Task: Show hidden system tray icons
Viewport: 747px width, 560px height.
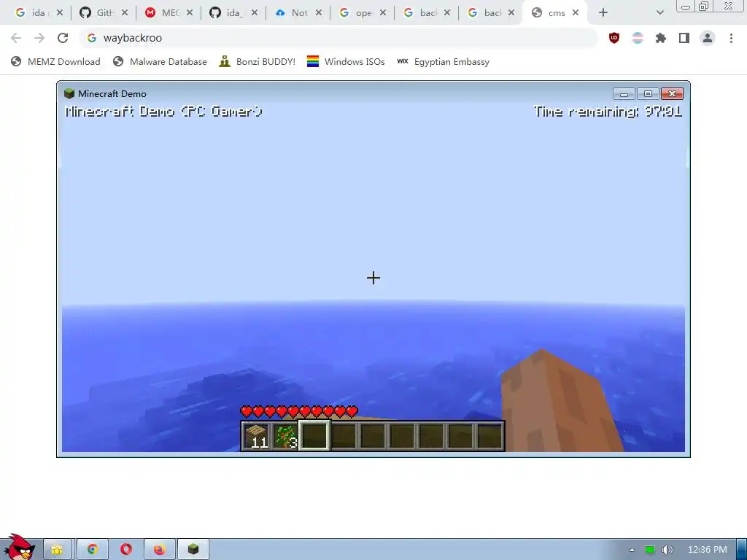Action: coord(632,550)
